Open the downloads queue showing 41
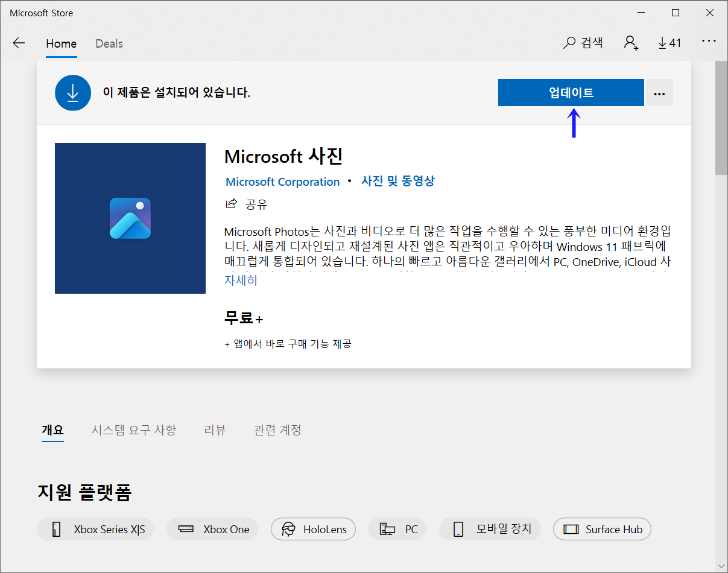This screenshot has height=573, width=728. [x=669, y=43]
